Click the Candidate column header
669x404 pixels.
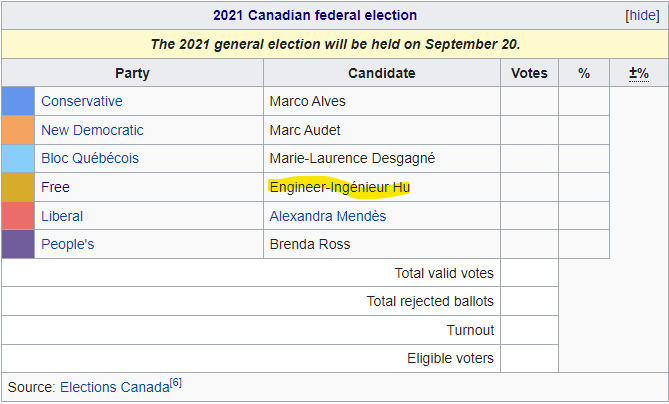pyautogui.click(x=381, y=73)
